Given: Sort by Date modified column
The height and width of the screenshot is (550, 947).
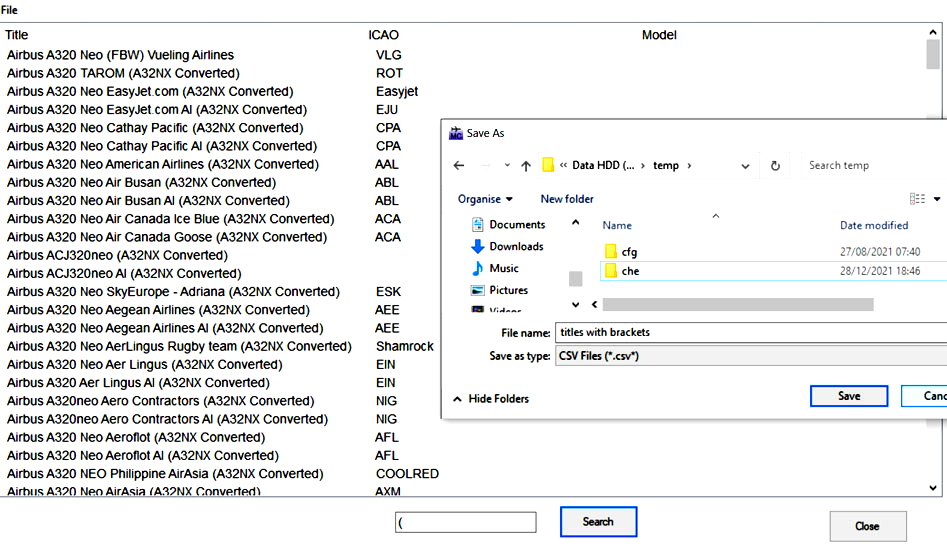Looking at the screenshot, I should click(874, 225).
